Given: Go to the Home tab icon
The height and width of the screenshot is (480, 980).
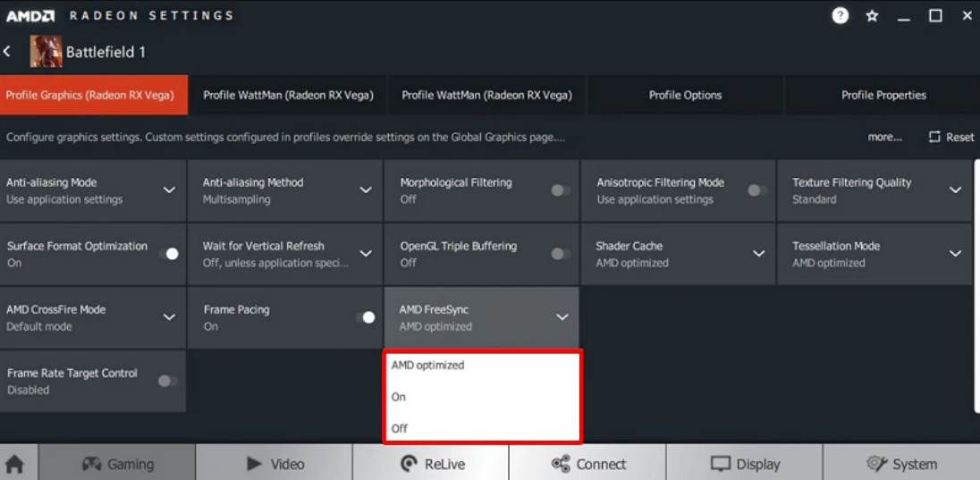Looking at the screenshot, I should click(14, 464).
